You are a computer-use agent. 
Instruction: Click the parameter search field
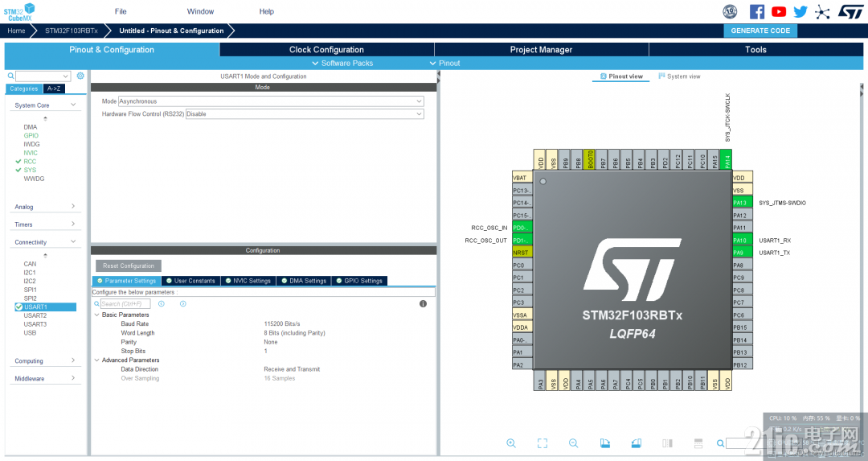click(x=125, y=303)
